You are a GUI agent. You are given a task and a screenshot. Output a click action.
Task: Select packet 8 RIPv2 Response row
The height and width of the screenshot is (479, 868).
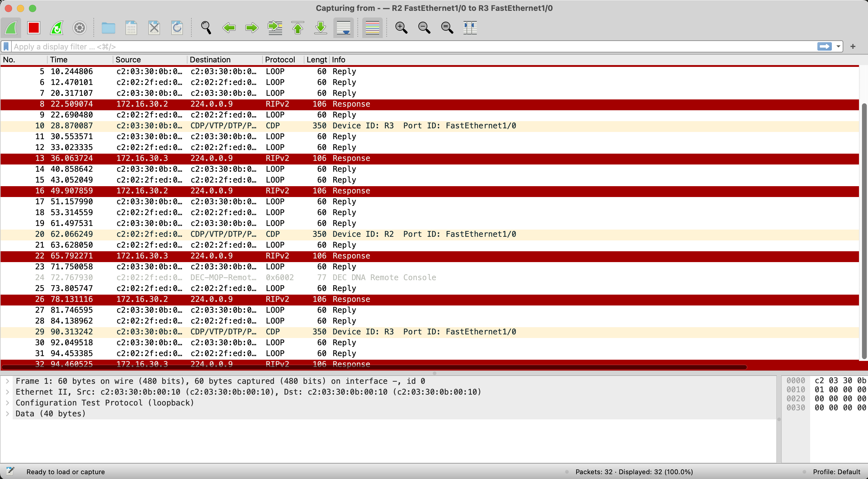[x=429, y=104]
